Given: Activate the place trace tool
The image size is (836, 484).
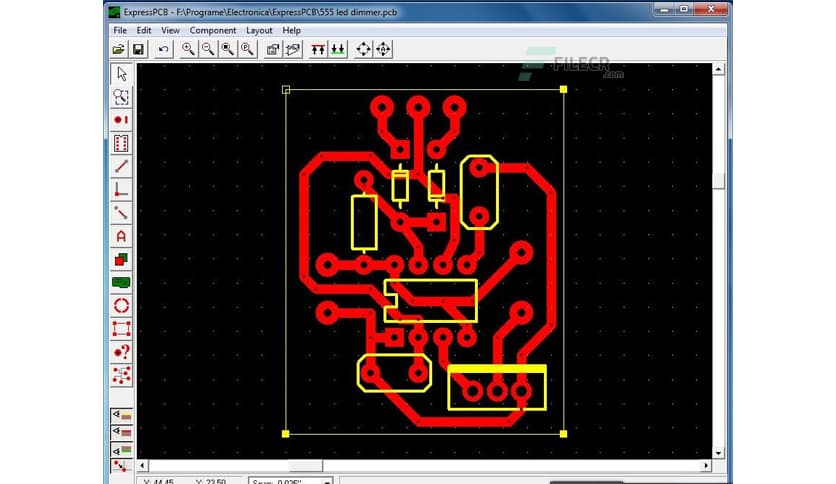Looking at the screenshot, I should click(121, 166).
